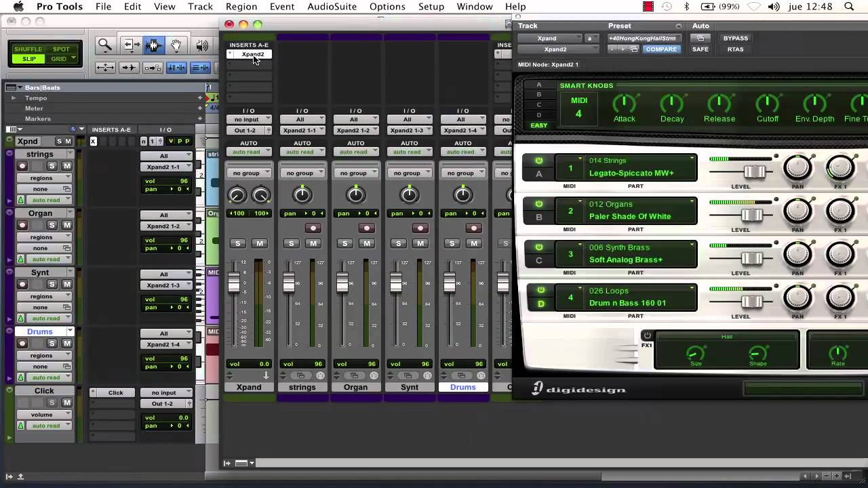Enable SHUFFLE edit mode

[28, 49]
